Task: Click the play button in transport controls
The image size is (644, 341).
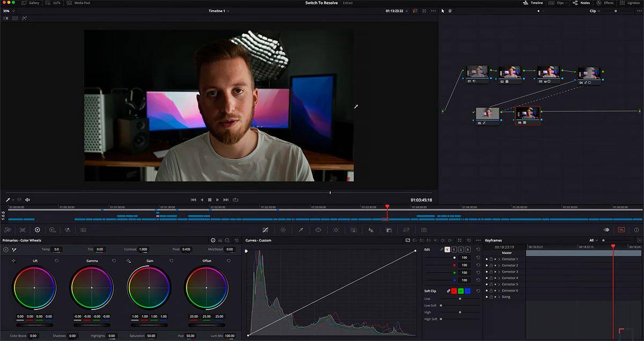Action: [x=217, y=199]
